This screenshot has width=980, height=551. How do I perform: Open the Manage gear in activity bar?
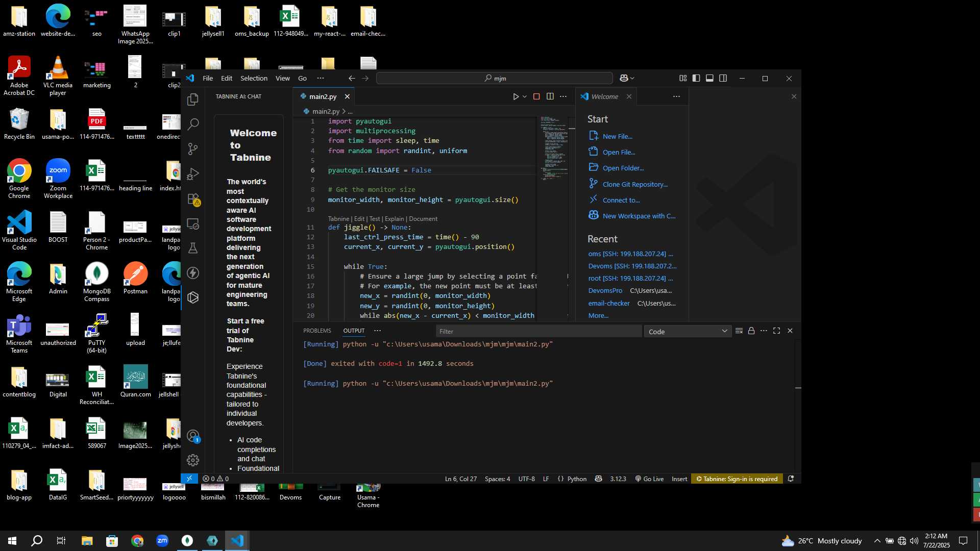pos(193,460)
